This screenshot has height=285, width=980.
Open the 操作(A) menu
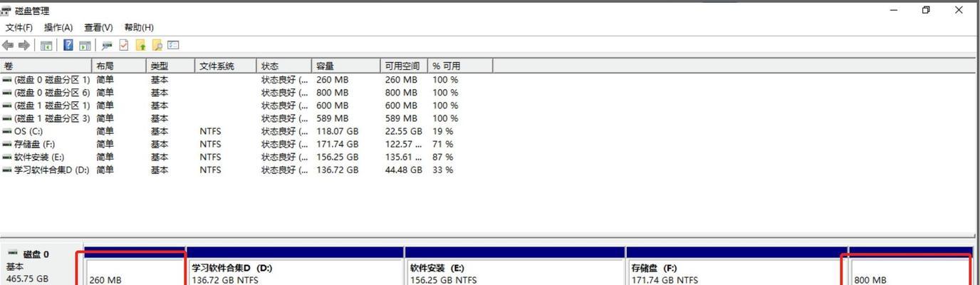[x=58, y=27]
